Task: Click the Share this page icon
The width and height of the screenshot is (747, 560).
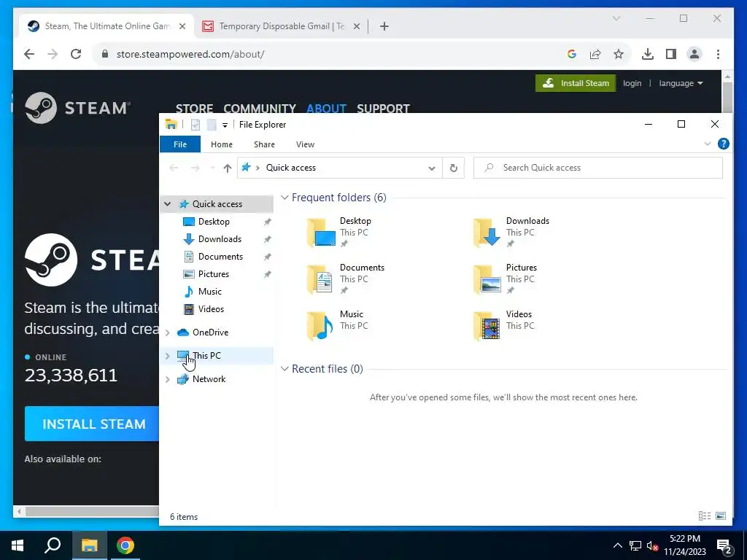Action: pos(595,54)
